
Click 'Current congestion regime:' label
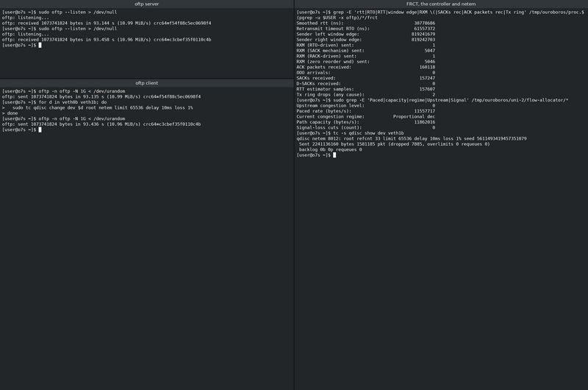(330, 117)
